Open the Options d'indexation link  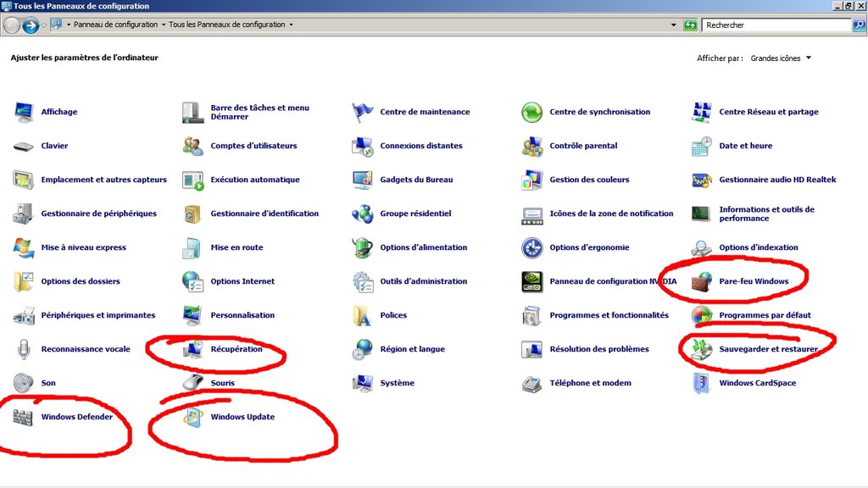[x=759, y=247]
